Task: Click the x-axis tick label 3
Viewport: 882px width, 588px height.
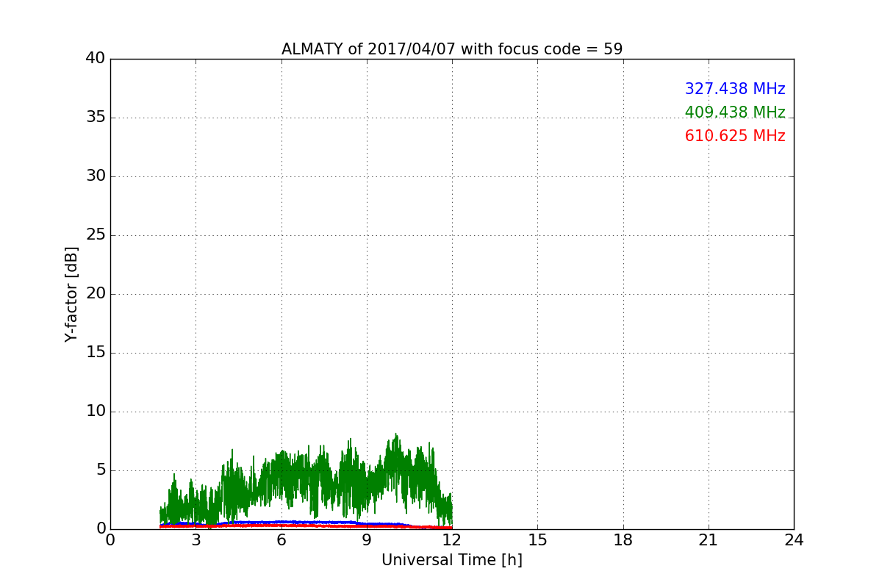Action: 196,541
